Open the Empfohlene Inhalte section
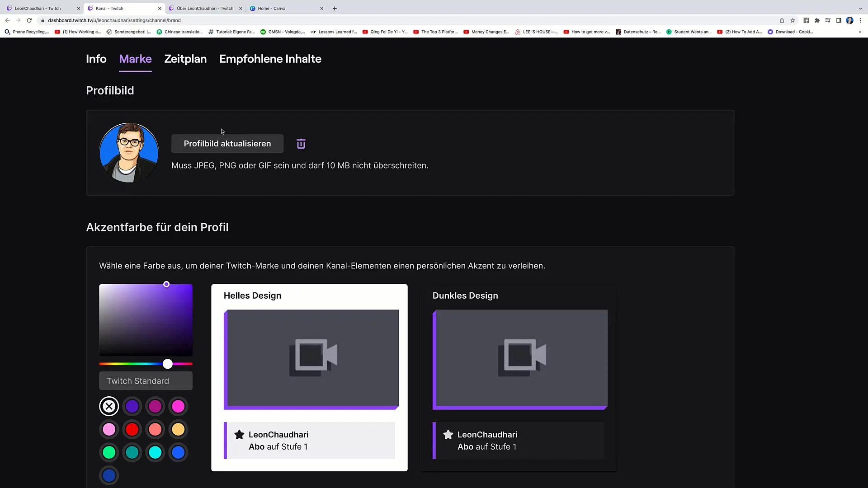The width and height of the screenshot is (868, 488). click(270, 58)
